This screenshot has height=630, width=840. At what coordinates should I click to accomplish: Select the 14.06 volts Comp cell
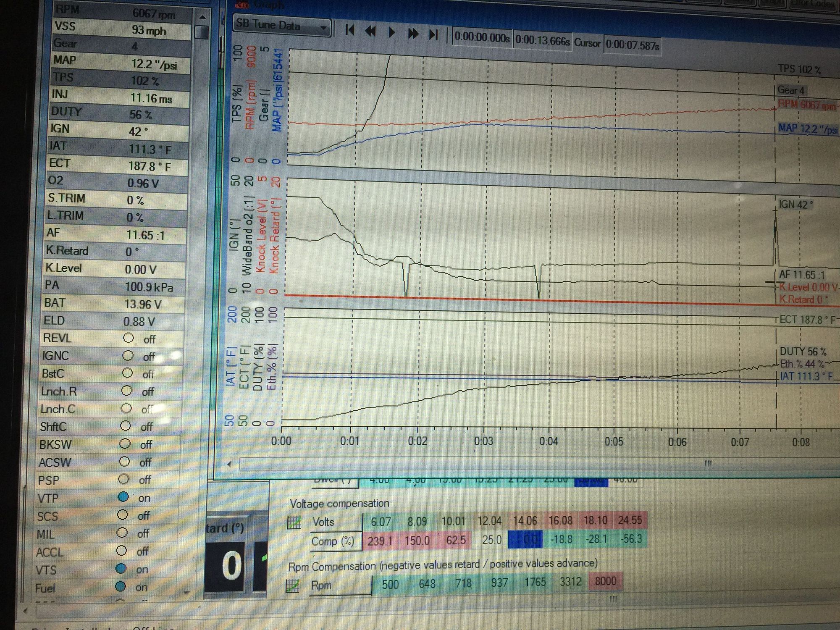click(525, 539)
